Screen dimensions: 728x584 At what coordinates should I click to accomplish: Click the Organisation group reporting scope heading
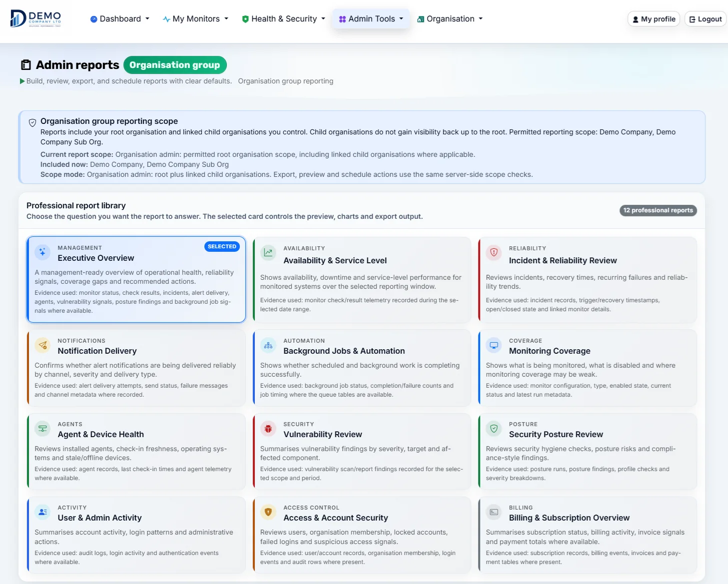click(109, 121)
